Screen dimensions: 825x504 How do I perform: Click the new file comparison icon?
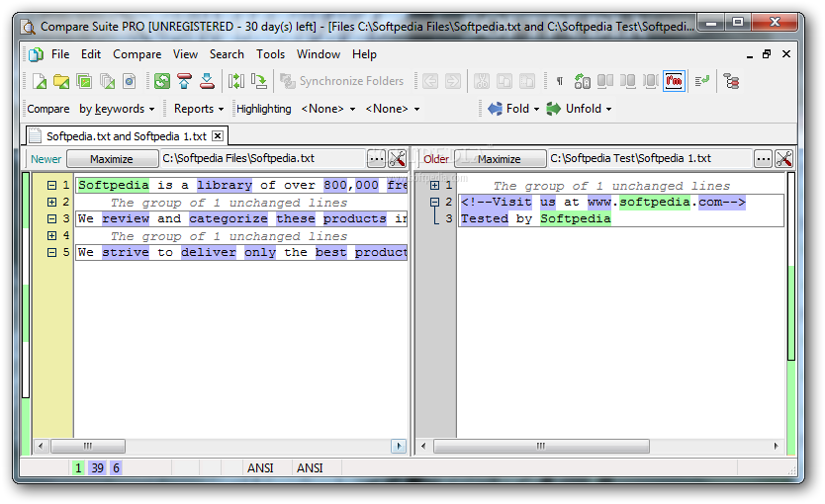(x=40, y=81)
